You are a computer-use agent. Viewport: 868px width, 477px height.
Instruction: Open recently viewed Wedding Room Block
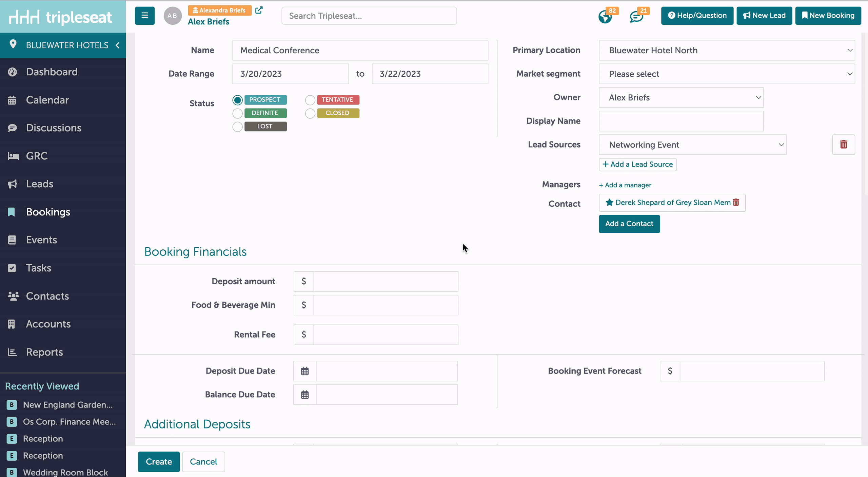[65, 472]
